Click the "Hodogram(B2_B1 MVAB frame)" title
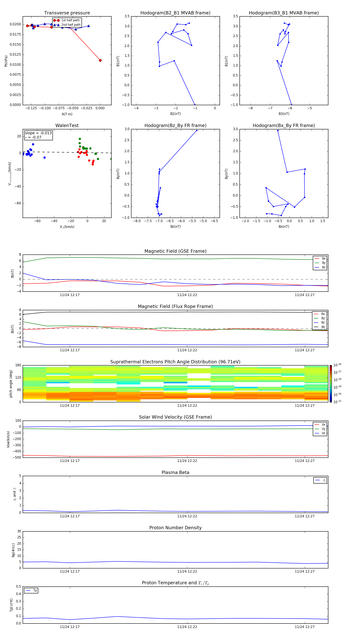The image size is (351, 644). (175, 13)
